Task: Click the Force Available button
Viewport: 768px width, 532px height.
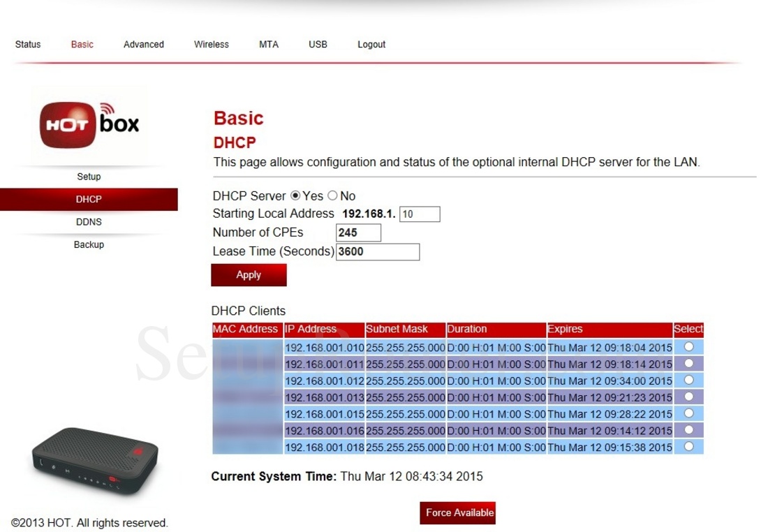Action: coord(457,513)
